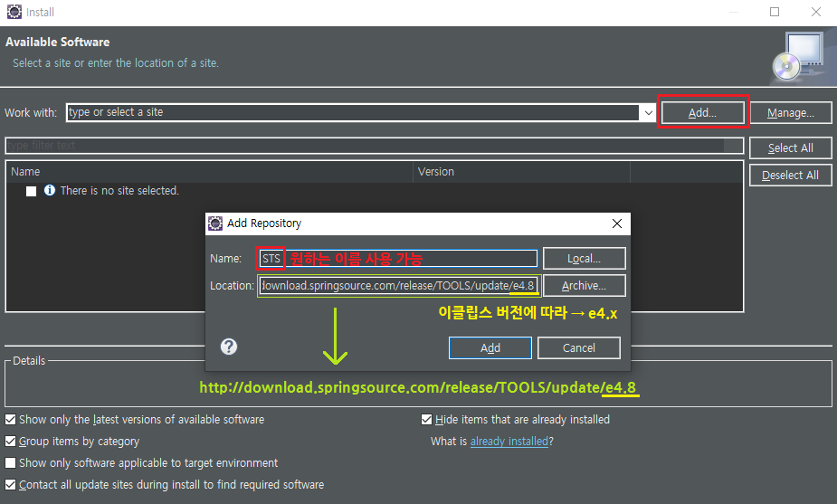The height and width of the screenshot is (504, 837).
Task: Click the Add... button beside Work with
Action: [x=702, y=112]
